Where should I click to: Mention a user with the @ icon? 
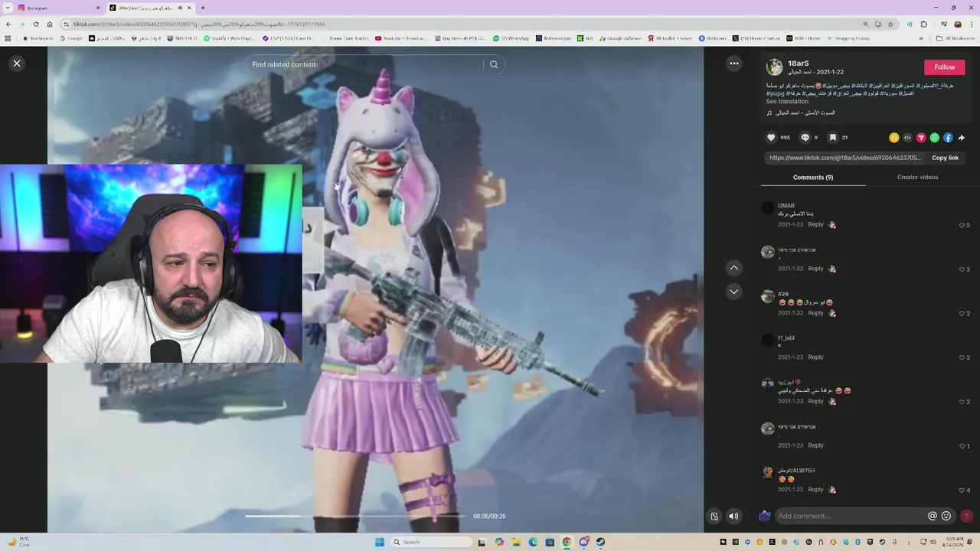point(932,516)
